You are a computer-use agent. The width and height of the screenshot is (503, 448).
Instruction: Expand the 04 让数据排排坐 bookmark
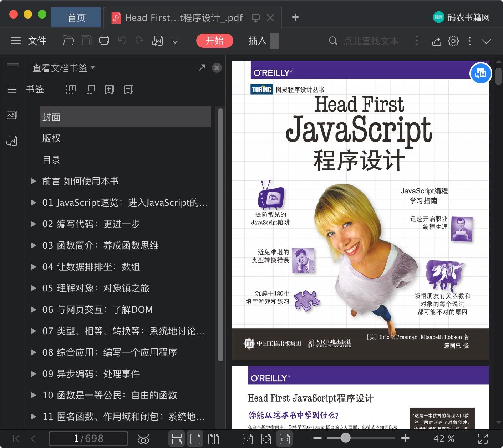[34, 267]
